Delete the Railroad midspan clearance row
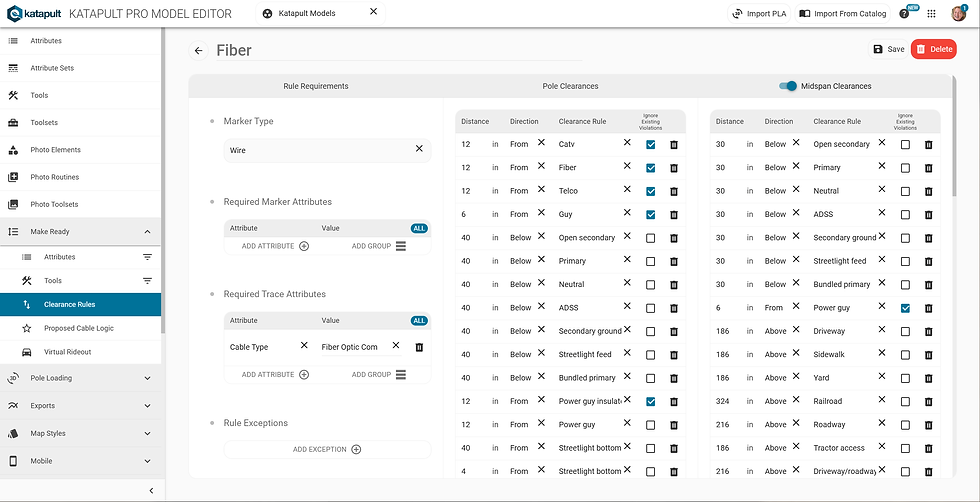The height and width of the screenshot is (502, 980). tap(929, 401)
